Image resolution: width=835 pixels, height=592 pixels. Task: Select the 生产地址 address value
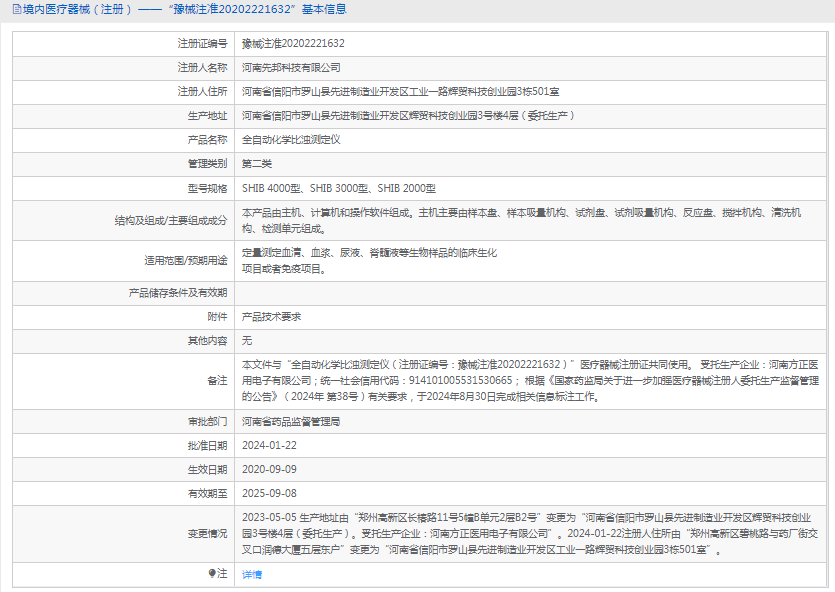[408, 116]
